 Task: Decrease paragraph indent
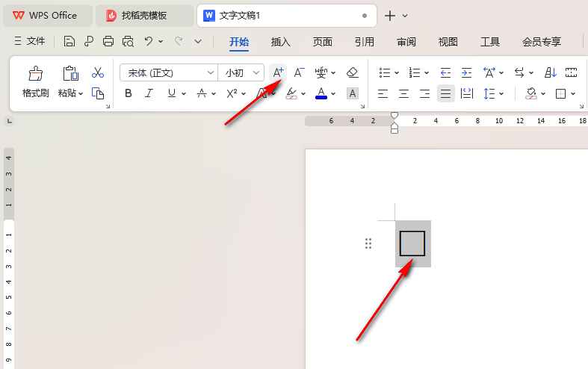point(445,72)
